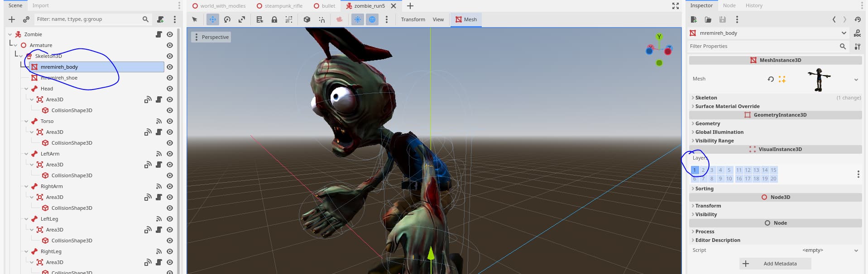Hide the mremireh_body mesh
Image resolution: width=868 pixels, height=274 pixels.
[170, 67]
